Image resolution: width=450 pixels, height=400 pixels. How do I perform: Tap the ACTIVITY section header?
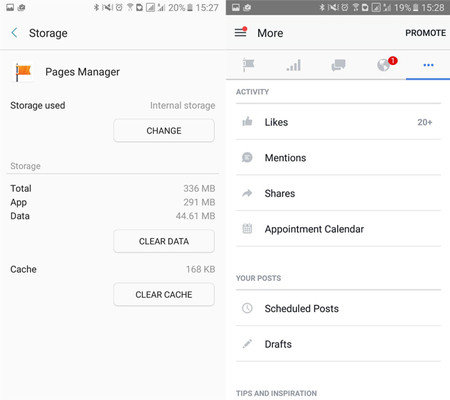tap(252, 92)
